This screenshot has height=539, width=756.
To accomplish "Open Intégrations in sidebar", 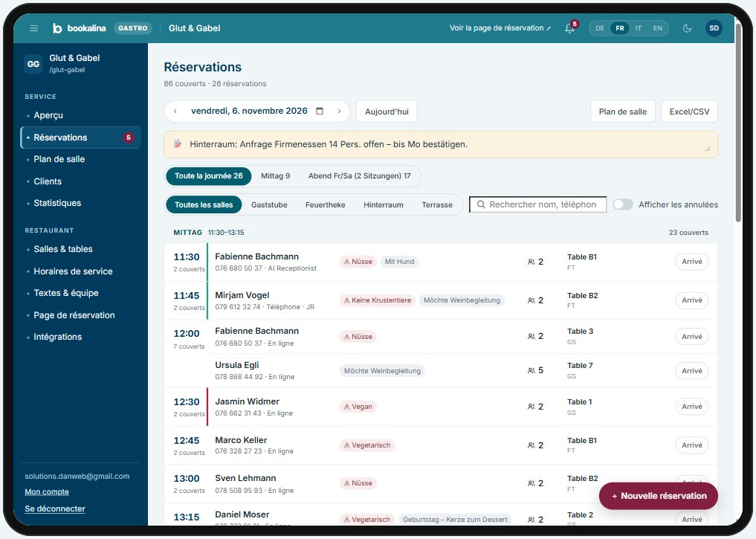I will (80, 337).
